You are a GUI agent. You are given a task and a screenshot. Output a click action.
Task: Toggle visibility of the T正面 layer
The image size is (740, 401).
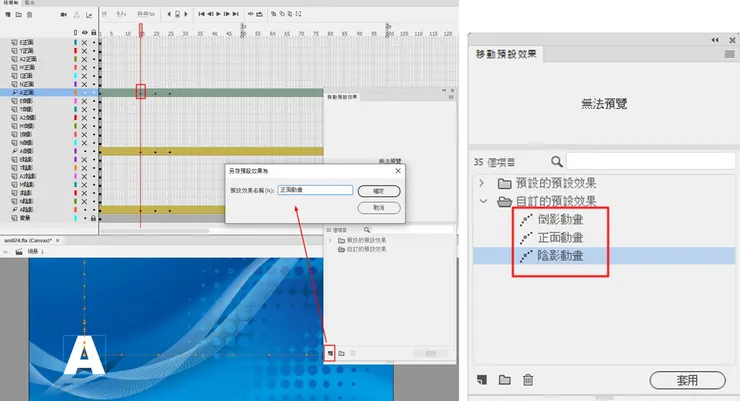tap(84, 51)
